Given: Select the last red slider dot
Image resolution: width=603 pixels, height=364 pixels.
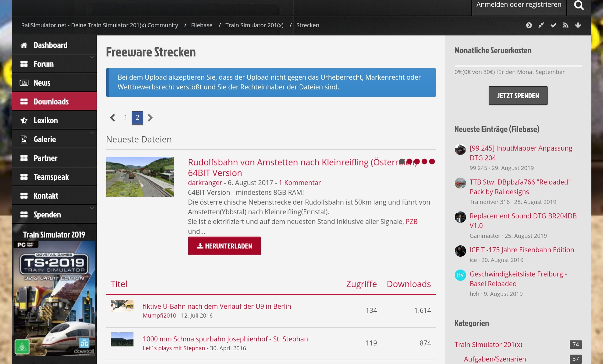Looking at the screenshot, I should [x=432, y=162].
